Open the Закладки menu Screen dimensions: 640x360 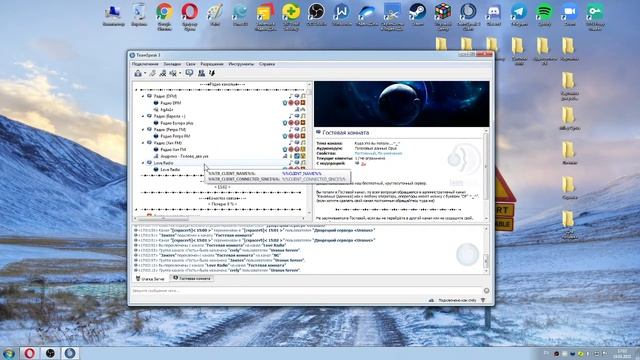(x=172, y=64)
